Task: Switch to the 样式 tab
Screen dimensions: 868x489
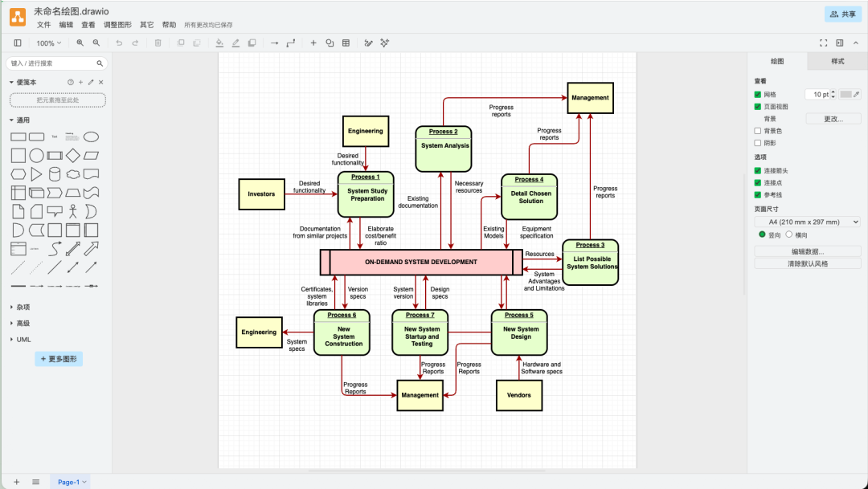Action: tap(837, 61)
